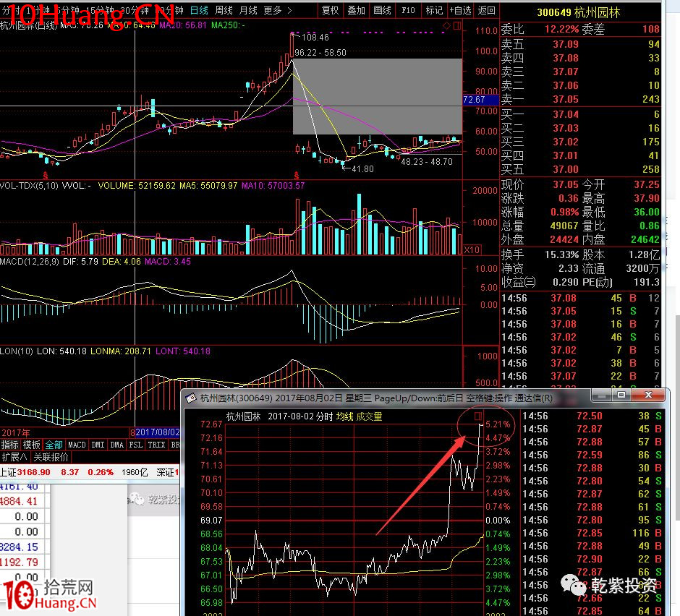680x616 pixels.
Task: Click the red window-layout icon beside the diamond
Action: [x=457, y=26]
